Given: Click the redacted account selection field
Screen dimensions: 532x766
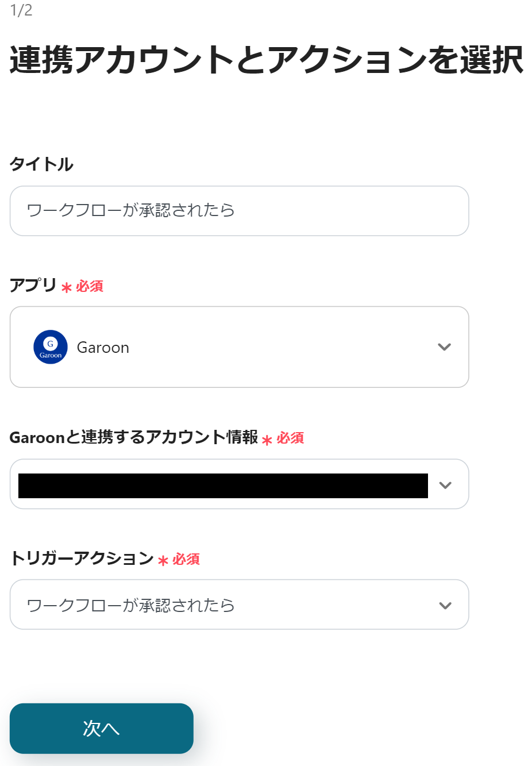Looking at the screenshot, I should coord(223,486).
